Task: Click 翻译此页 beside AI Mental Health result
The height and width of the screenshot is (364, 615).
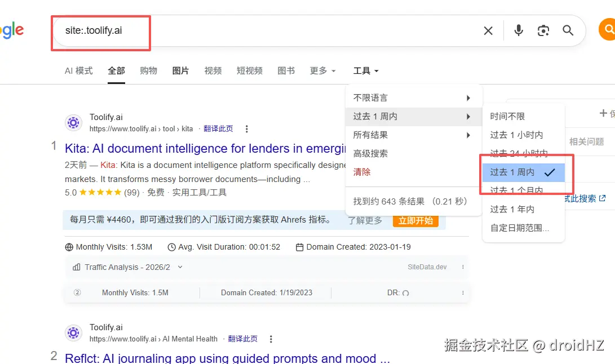Action: pos(242,339)
